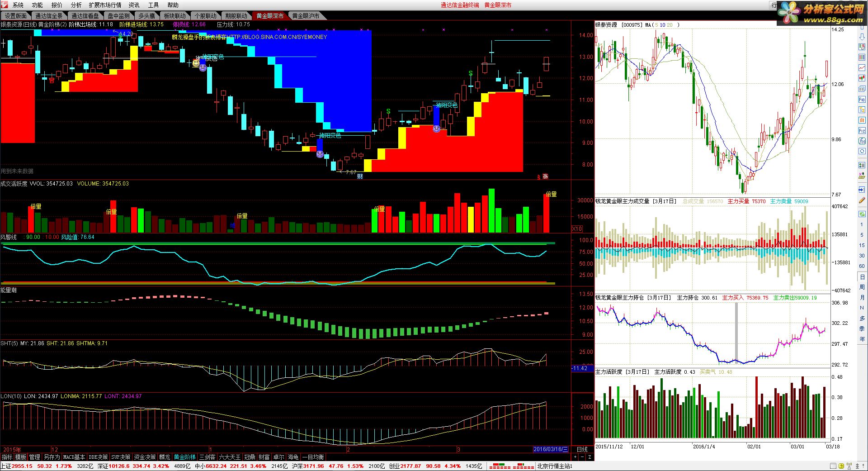Switch to the 多头鹰 tab
868x471 pixels.
(146, 16)
